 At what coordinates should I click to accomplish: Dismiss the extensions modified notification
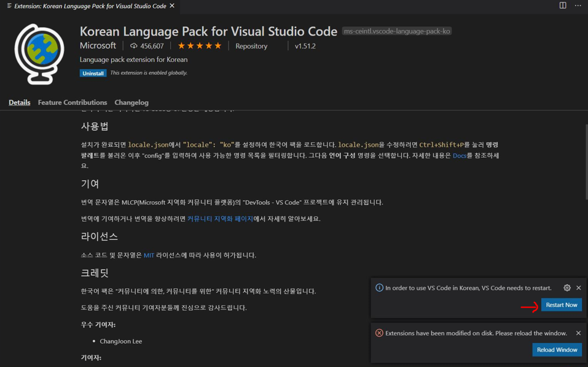point(578,333)
